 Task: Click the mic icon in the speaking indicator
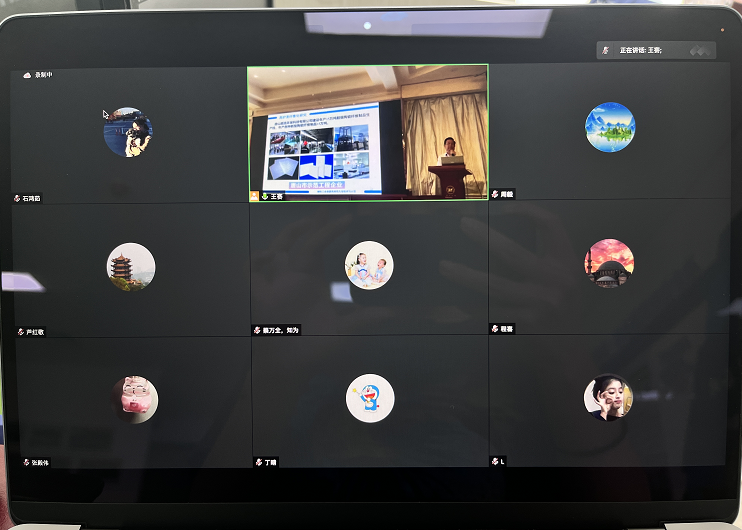606,49
